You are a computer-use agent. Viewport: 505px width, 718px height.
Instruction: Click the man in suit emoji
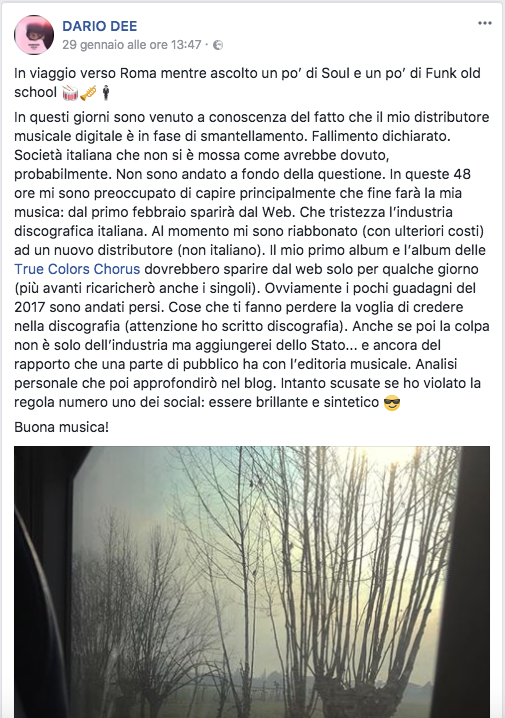pos(106,92)
